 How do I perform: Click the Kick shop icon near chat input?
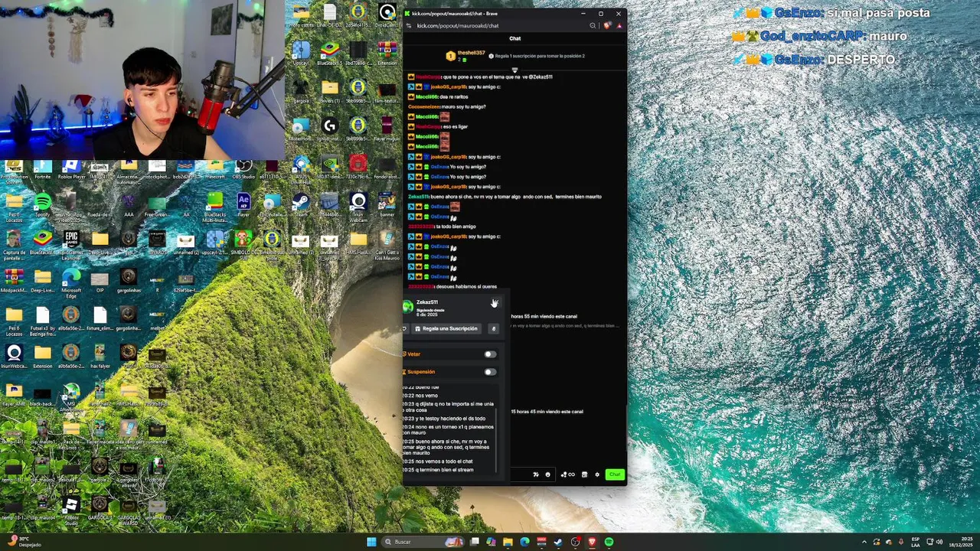tap(584, 474)
